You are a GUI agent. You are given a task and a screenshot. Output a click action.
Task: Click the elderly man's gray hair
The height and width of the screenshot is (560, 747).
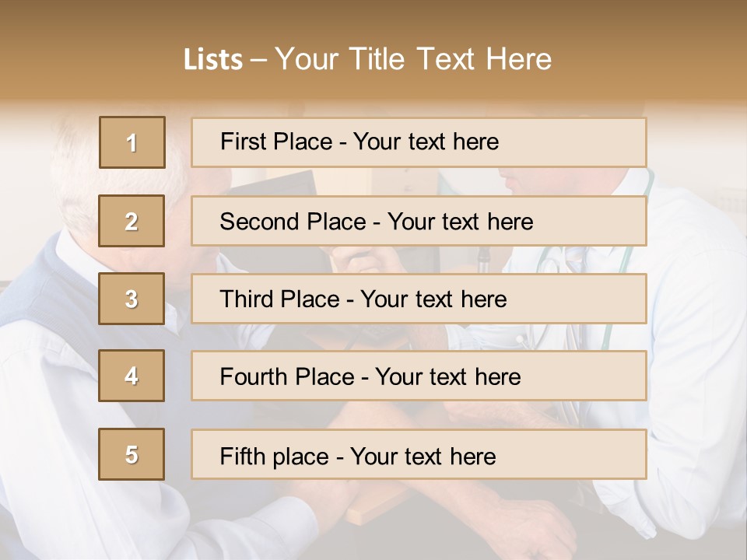point(78,187)
